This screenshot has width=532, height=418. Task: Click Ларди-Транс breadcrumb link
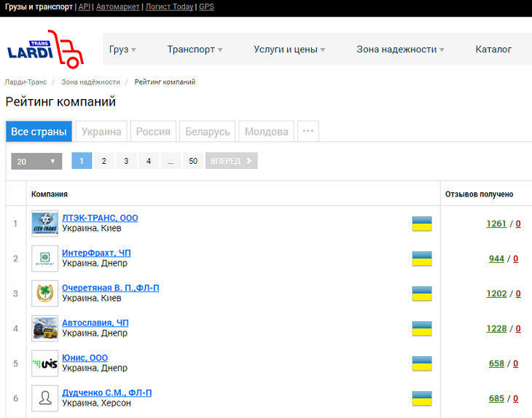(x=26, y=82)
